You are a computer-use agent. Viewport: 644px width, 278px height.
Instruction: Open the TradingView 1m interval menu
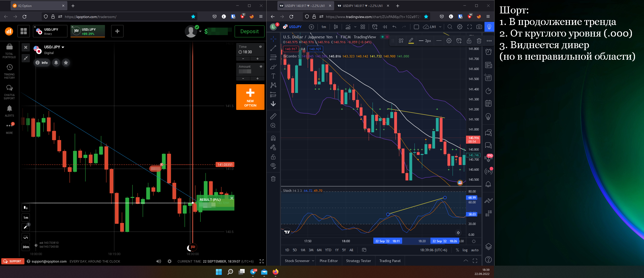(x=324, y=27)
